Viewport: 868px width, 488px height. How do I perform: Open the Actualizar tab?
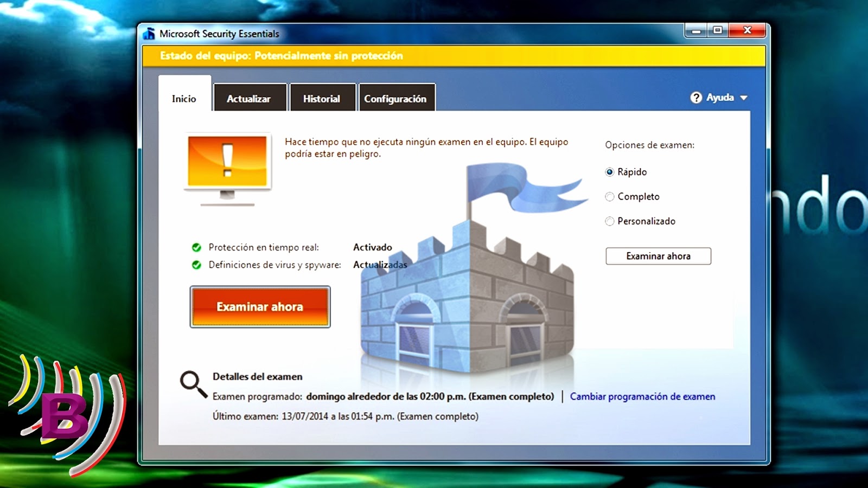click(250, 98)
